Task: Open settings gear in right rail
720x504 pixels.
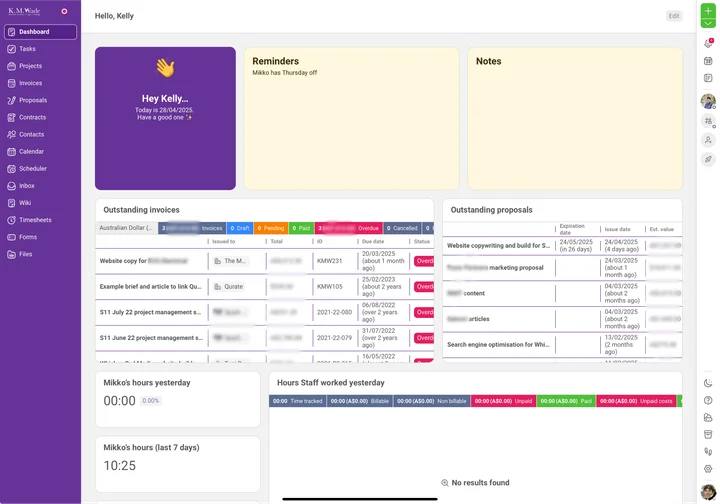Action: click(x=708, y=469)
